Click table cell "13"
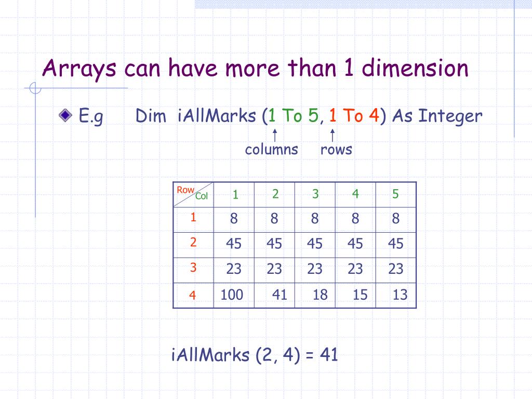 tap(400, 295)
